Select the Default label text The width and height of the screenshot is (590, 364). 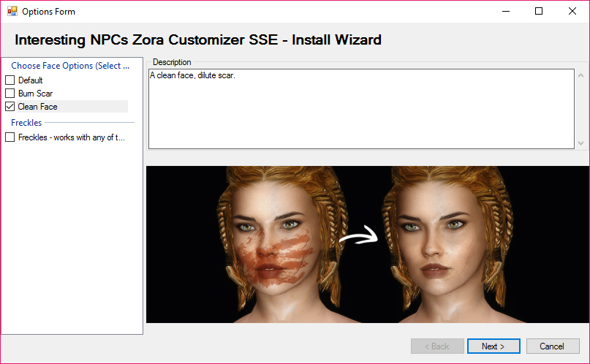(x=31, y=80)
